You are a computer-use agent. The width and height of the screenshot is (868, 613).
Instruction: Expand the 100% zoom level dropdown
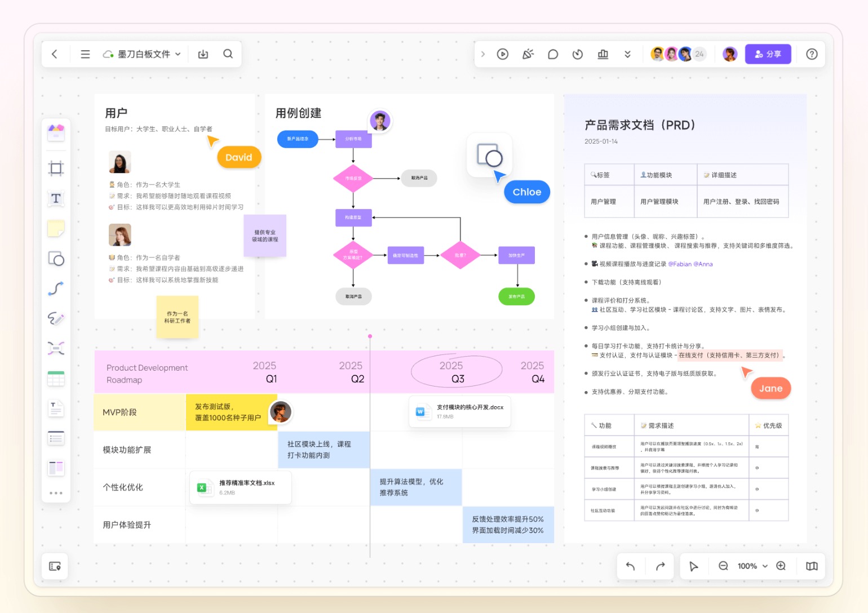click(752, 566)
